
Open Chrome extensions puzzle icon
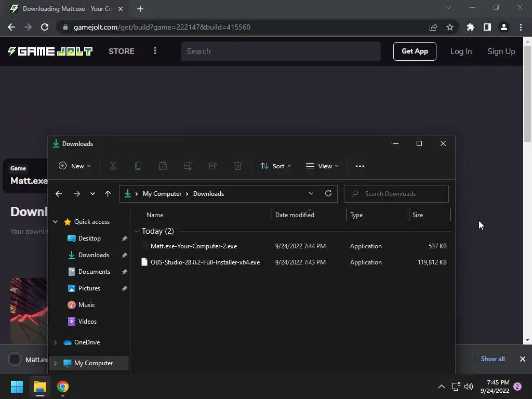471,27
